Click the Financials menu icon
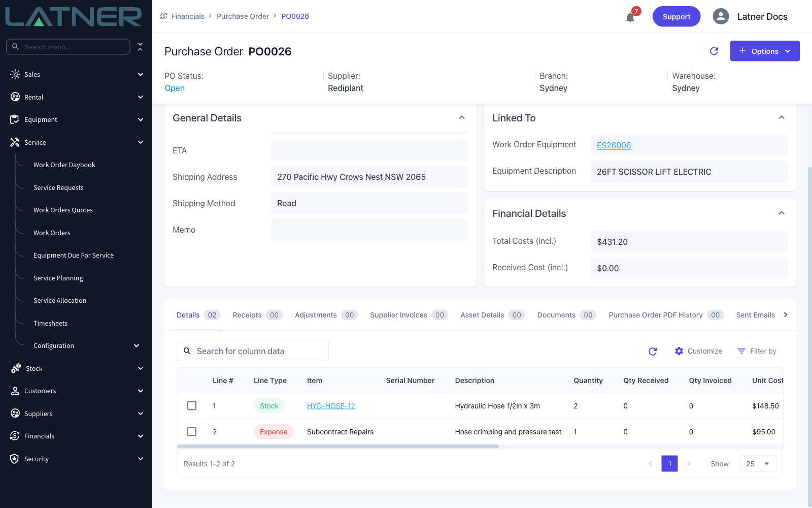 (x=15, y=436)
